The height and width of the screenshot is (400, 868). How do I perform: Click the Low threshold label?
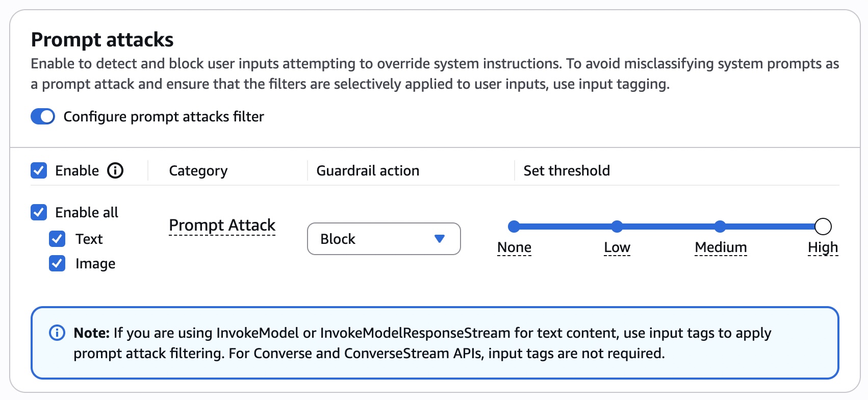click(617, 247)
